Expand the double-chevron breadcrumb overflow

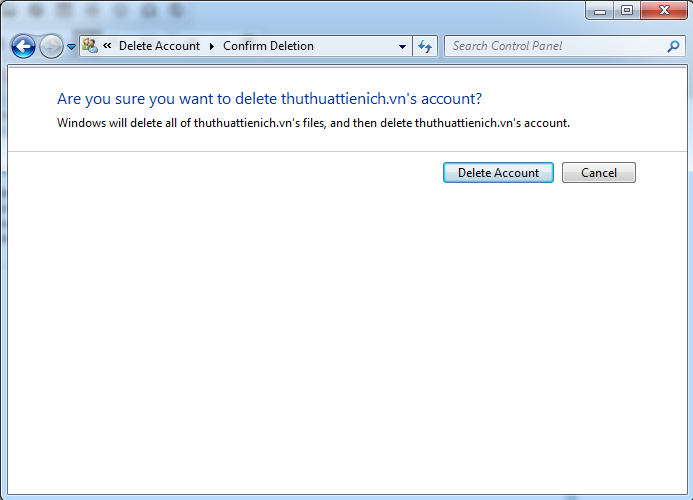click(107, 46)
